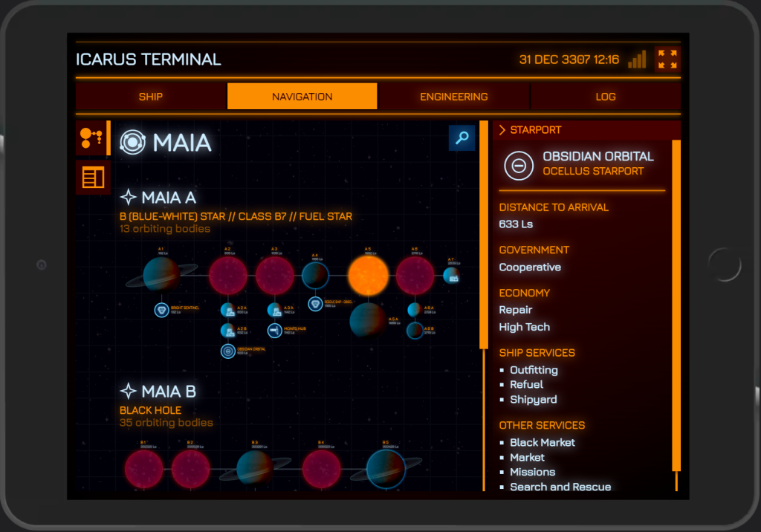
Task: Click the Maia A star icon
Action: (128, 197)
